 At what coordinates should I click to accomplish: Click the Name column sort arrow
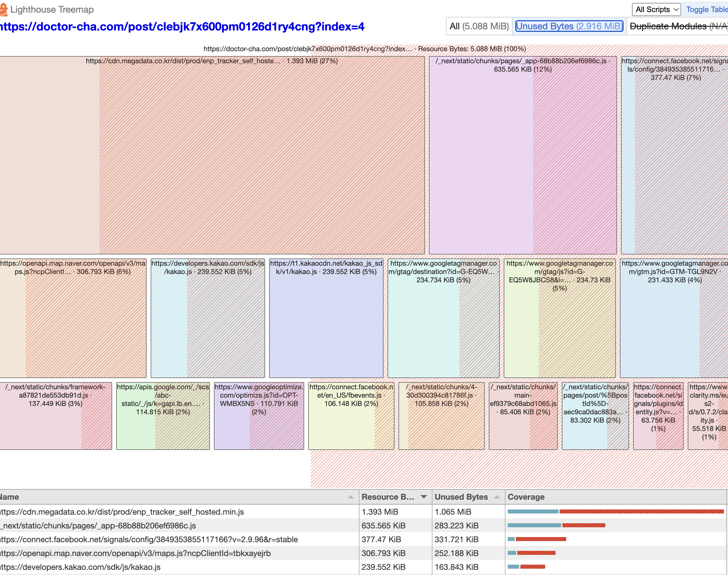click(350, 497)
